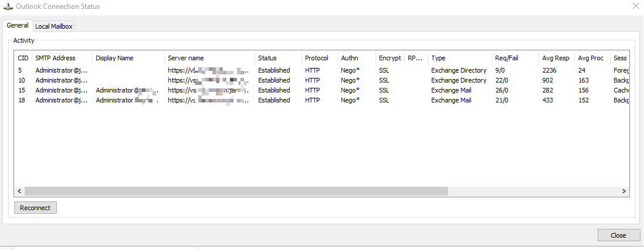
Task: Click Exchange Directory type in CID 10 row
Action: point(459,80)
